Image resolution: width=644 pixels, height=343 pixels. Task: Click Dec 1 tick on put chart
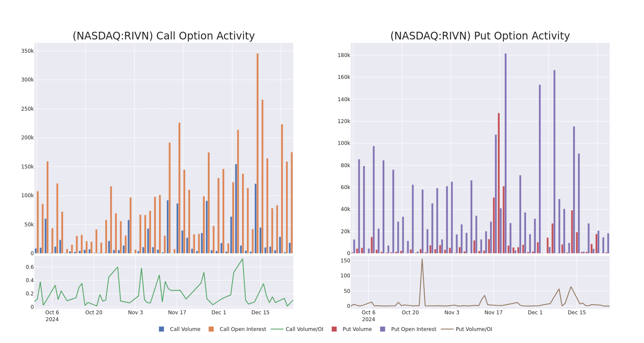pyautogui.click(x=535, y=313)
